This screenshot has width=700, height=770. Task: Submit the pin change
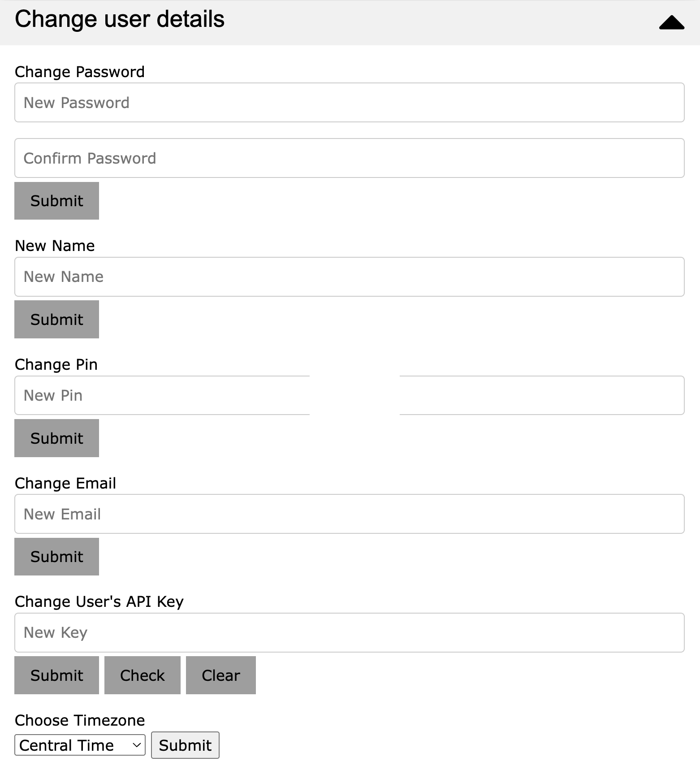(x=56, y=438)
